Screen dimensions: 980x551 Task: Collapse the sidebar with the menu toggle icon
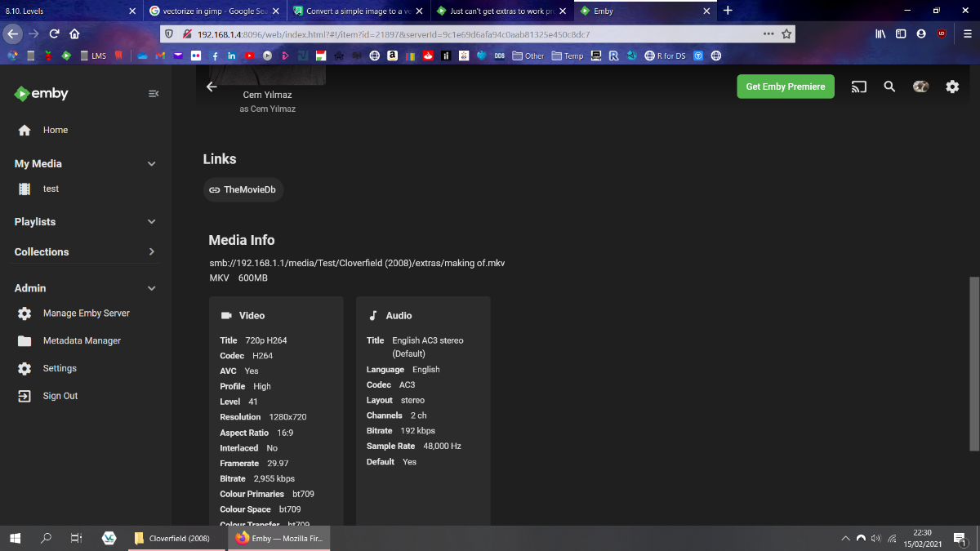tap(154, 94)
